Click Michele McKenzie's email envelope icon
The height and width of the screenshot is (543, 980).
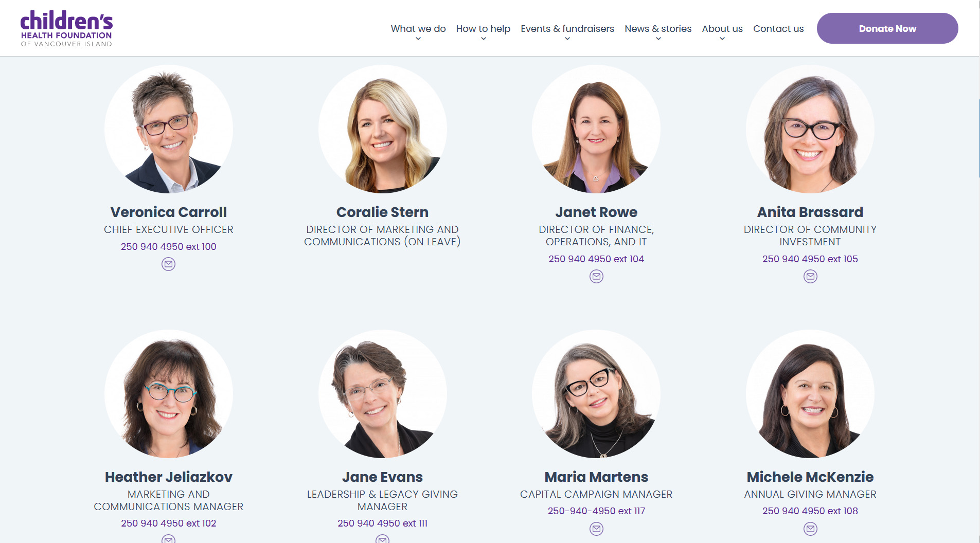(810, 529)
